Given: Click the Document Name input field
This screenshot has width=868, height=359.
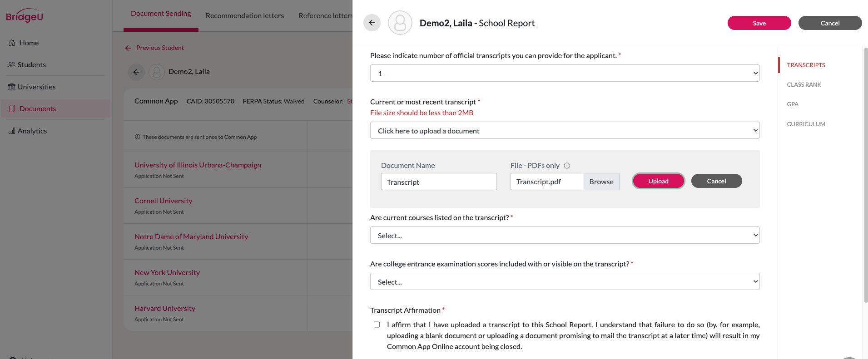Looking at the screenshot, I should pyautogui.click(x=439, y=182).
